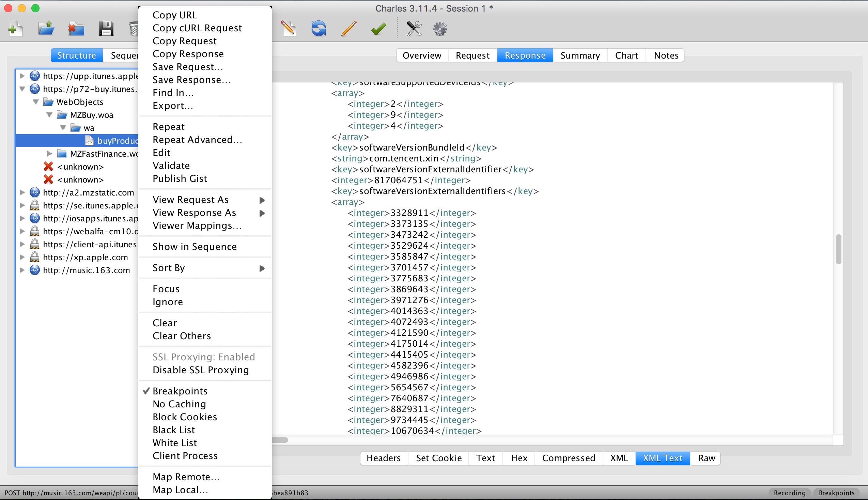868x500 pixels.
Task: Click the New Session toolbar icon
Action: pyautogui.click(x=15, y=29)
